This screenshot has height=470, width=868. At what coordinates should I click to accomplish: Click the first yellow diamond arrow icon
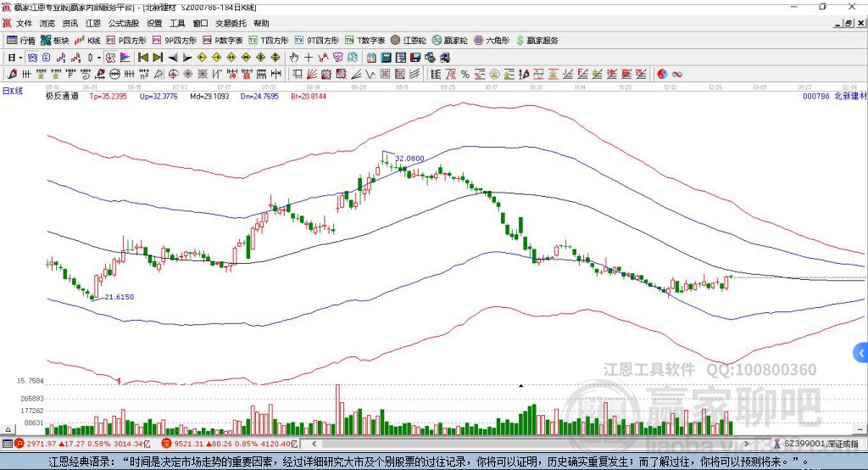coord(202,58)
